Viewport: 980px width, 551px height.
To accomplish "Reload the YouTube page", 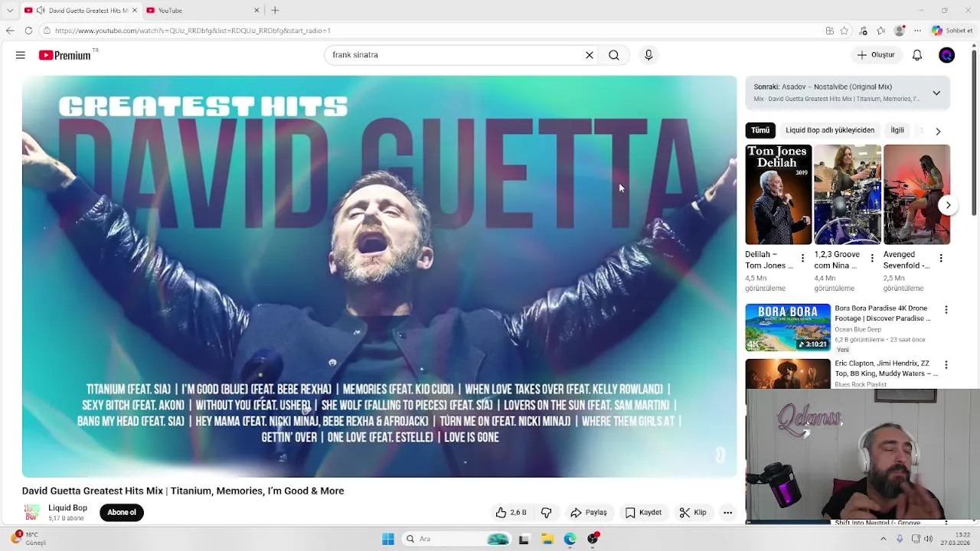I will pyautogui.click(x=28, y=31).
